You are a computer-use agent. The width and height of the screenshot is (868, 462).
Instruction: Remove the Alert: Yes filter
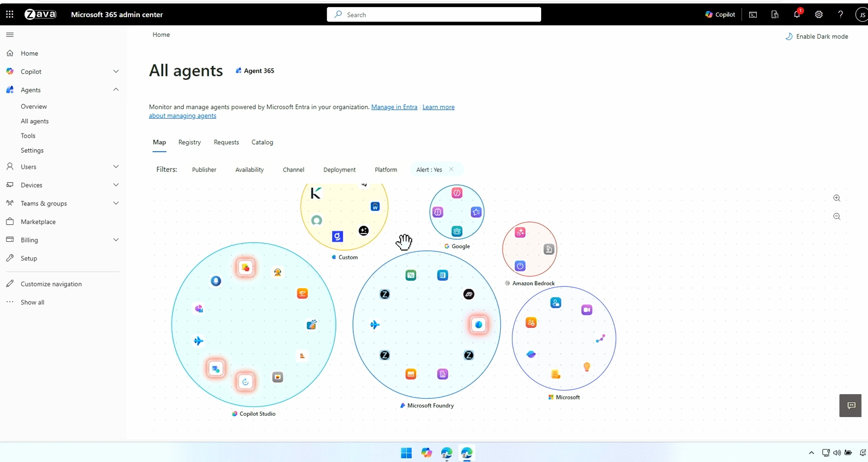coord(451,169)
